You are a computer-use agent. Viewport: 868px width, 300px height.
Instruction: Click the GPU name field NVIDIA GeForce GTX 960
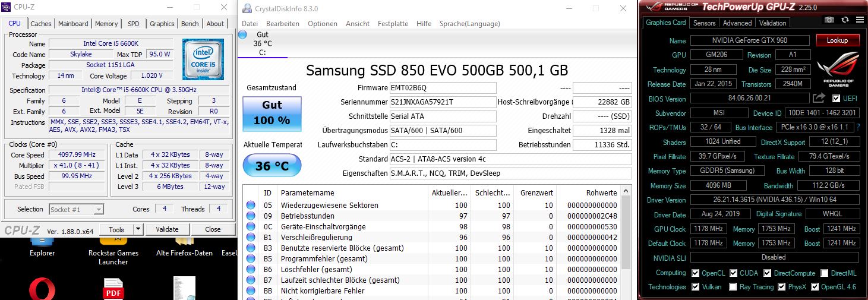tap(750, 40)
